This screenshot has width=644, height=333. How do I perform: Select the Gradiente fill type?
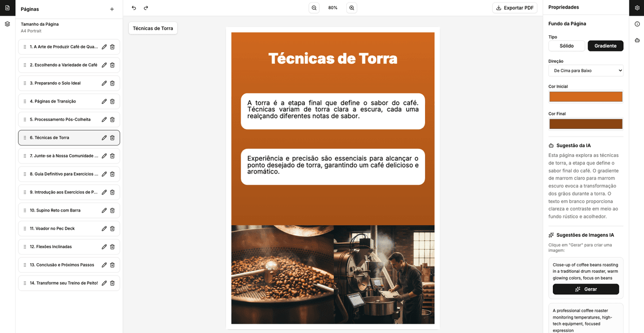[x=605, y=46]
